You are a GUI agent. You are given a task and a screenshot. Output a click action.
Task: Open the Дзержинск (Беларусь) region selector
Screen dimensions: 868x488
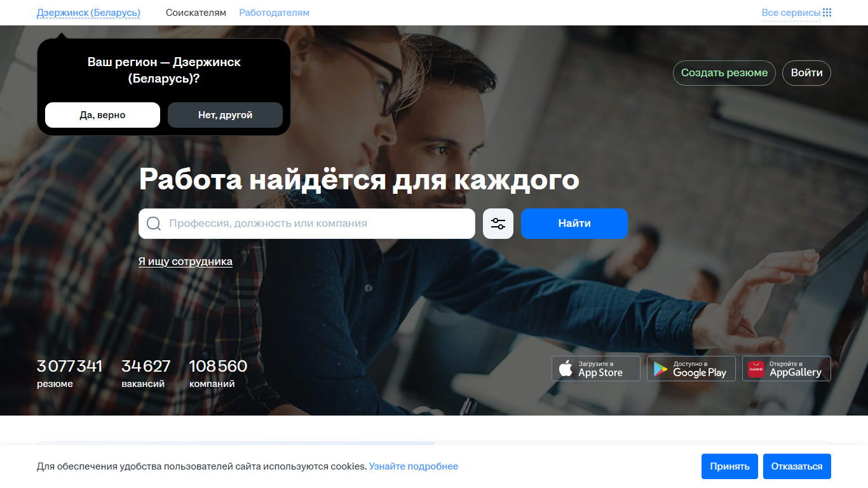(88, 13)
